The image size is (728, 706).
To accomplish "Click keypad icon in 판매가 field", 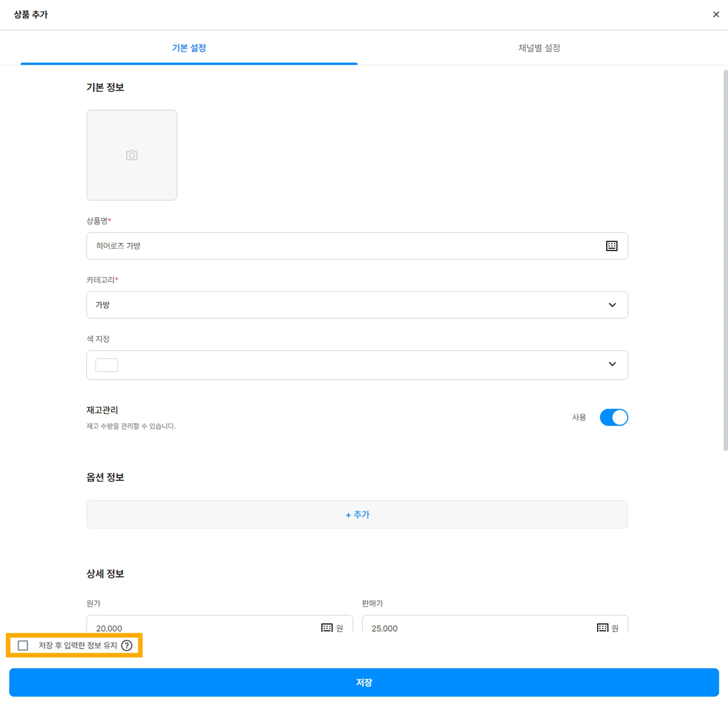I will pos(602,628).
